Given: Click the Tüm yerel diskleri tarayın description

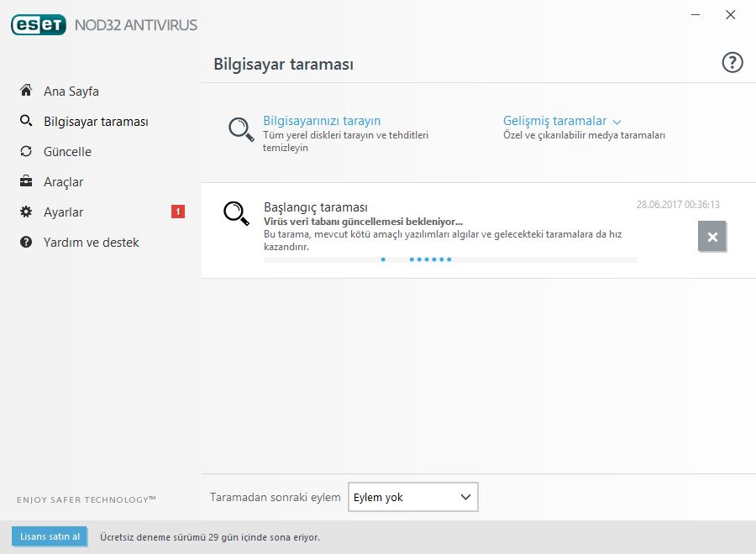Looking at the screenshot, I should [x=345, y=141].
